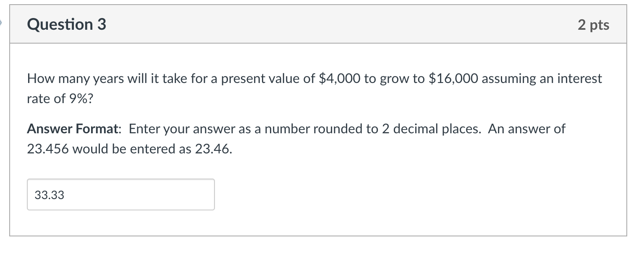644x254 pixels.
Task: Select the value 33.33 in the answer box
Action: 49,194
